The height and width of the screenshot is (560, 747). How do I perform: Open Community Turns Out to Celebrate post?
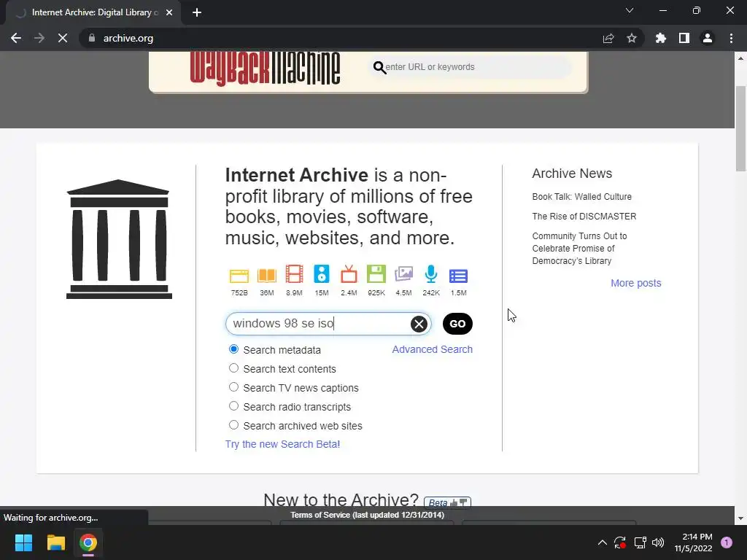click(579, 248)
